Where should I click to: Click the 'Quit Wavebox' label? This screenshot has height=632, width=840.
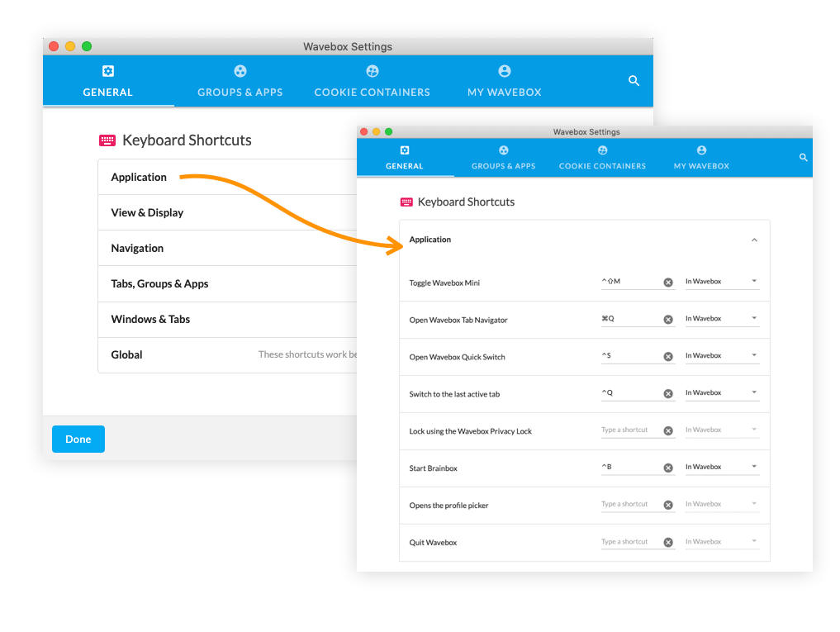433,543
